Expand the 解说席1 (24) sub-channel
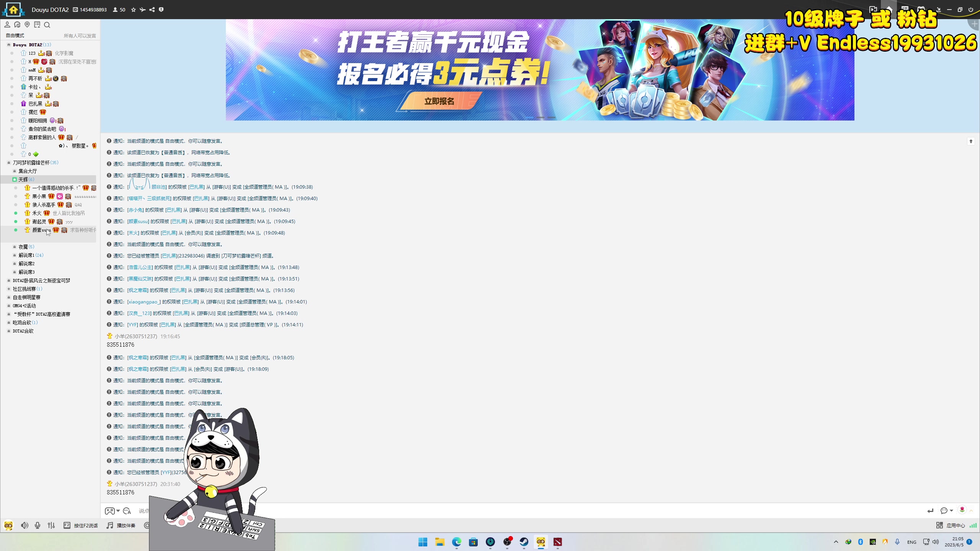 tap(15, 255)
